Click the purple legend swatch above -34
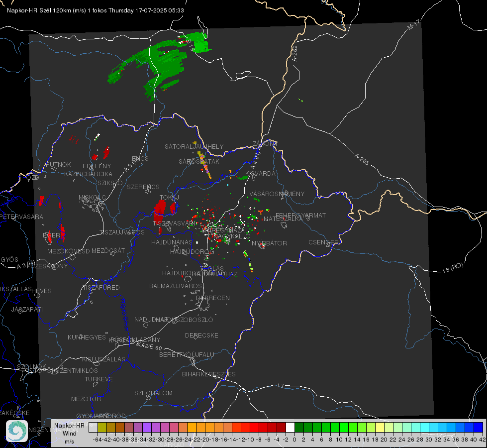The height and width of the screenshot is (448, 487). (147, 427)
